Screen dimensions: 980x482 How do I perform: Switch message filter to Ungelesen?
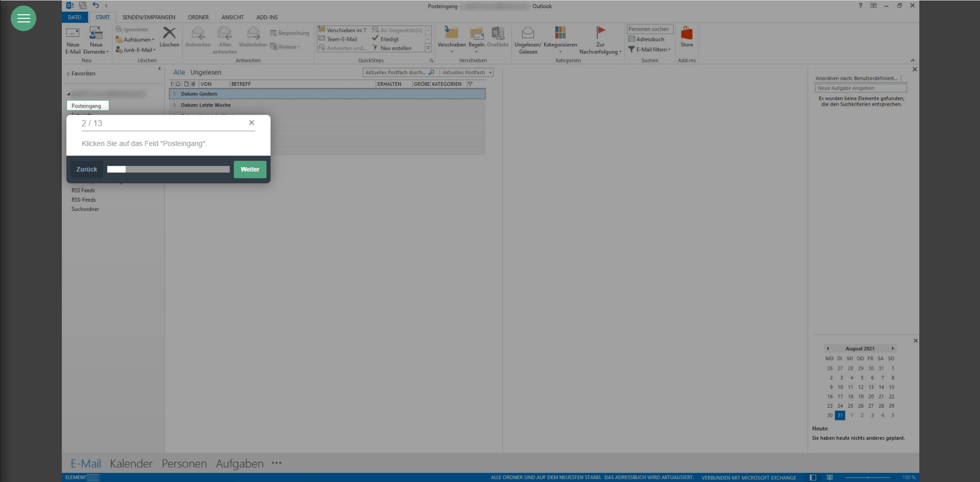[x=206, y=72]
